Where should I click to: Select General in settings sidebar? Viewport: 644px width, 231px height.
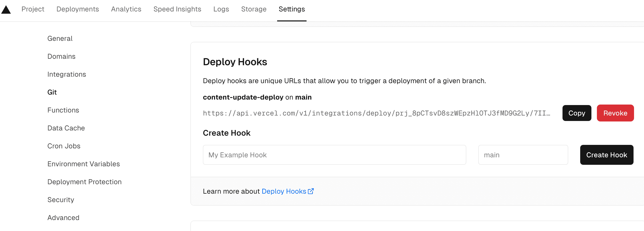60,38
